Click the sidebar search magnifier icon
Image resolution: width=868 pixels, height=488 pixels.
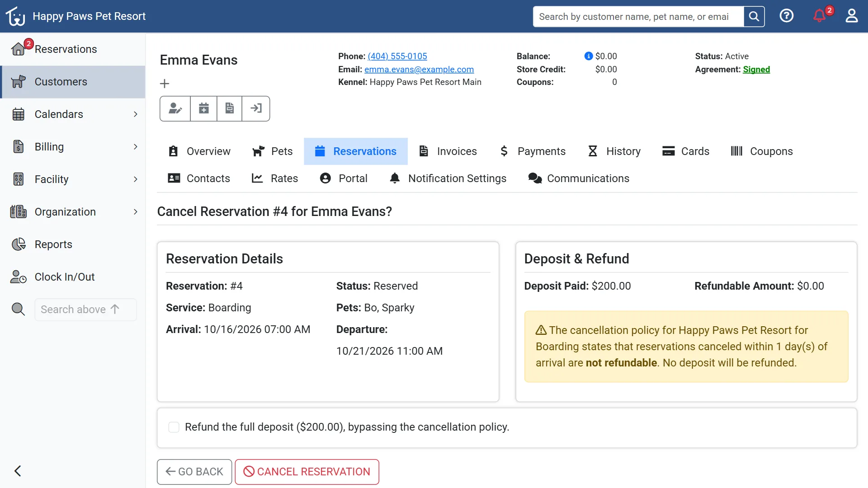click(x=18, y=310)
